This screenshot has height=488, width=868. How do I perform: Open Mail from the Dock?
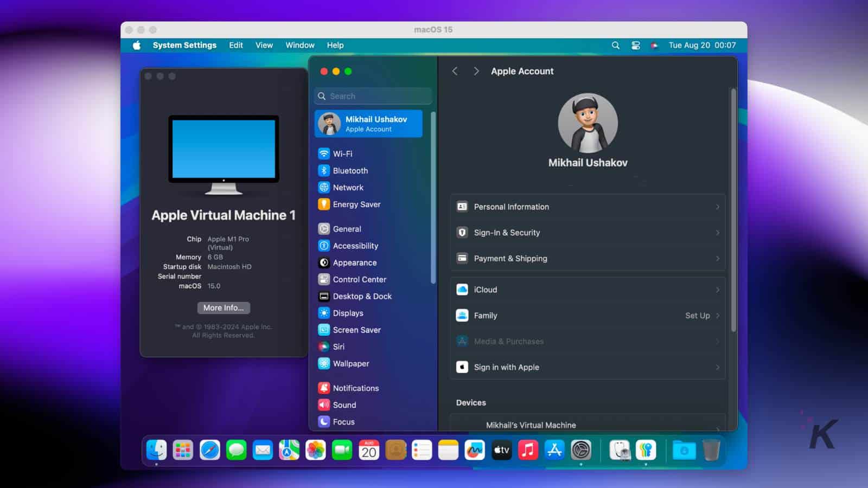click(263, 450)
